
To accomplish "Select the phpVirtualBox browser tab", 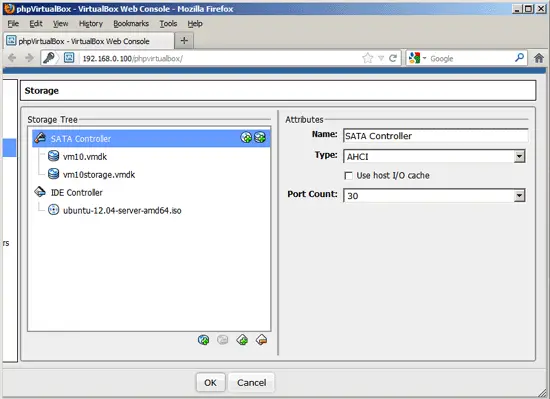I will pyautogui.click(x=89, y=41).
